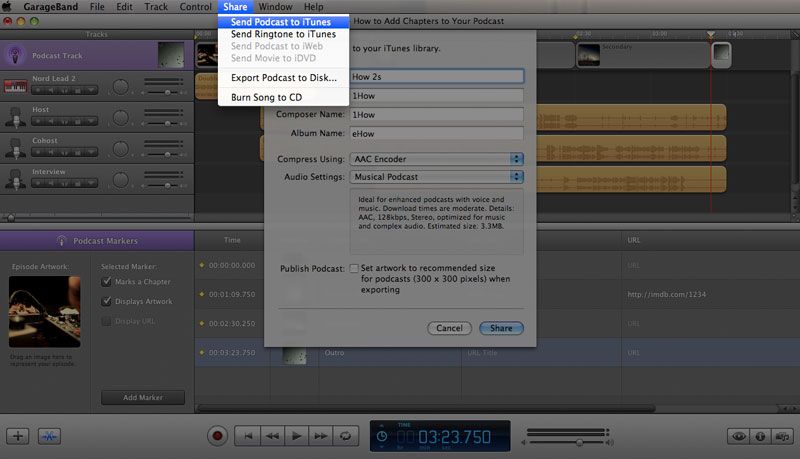Click the Episode Artwork thumbnail
This screenshot has height=459, width=800.
pos(44,312)
